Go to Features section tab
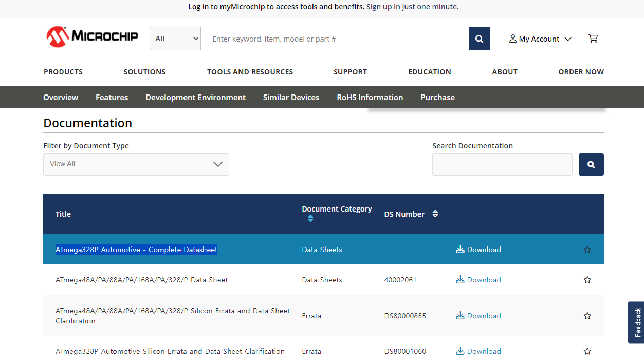644x362 pixels. click(x=112, y=97)
